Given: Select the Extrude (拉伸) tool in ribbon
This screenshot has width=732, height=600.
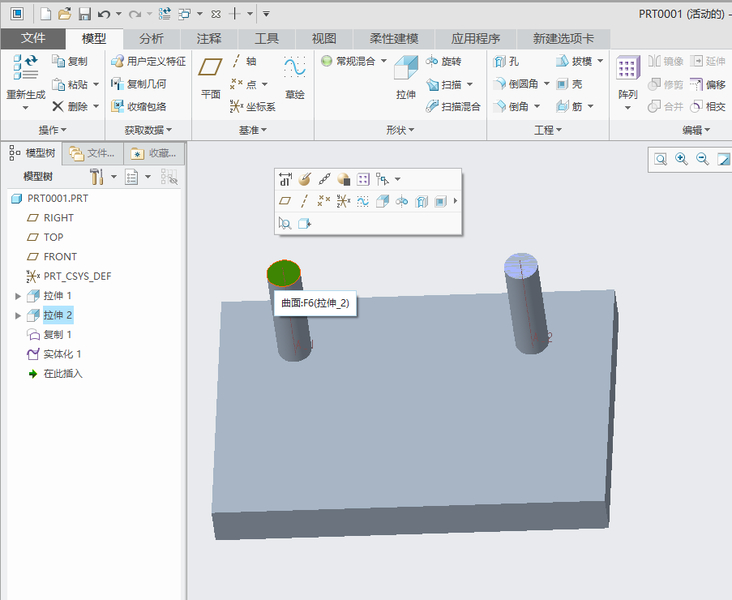Looking at the screenshot, I should point(406,77).
